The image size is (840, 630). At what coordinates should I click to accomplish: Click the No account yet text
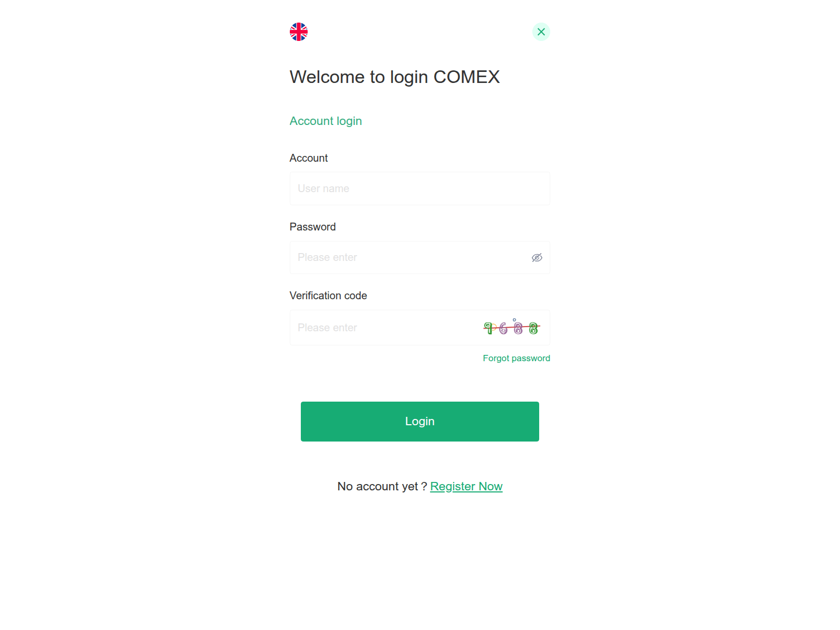click(x=382, y=487)
